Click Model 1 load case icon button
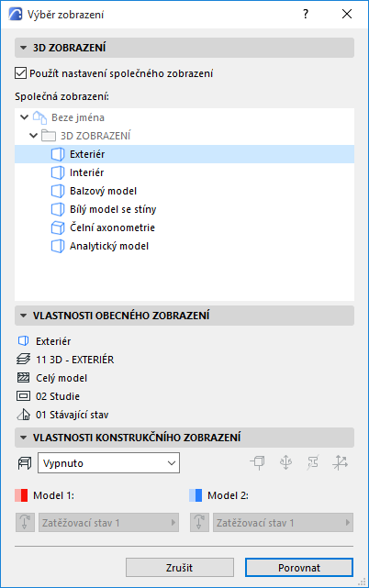Viewport: 369px width, 588px height. coord(25,522)
